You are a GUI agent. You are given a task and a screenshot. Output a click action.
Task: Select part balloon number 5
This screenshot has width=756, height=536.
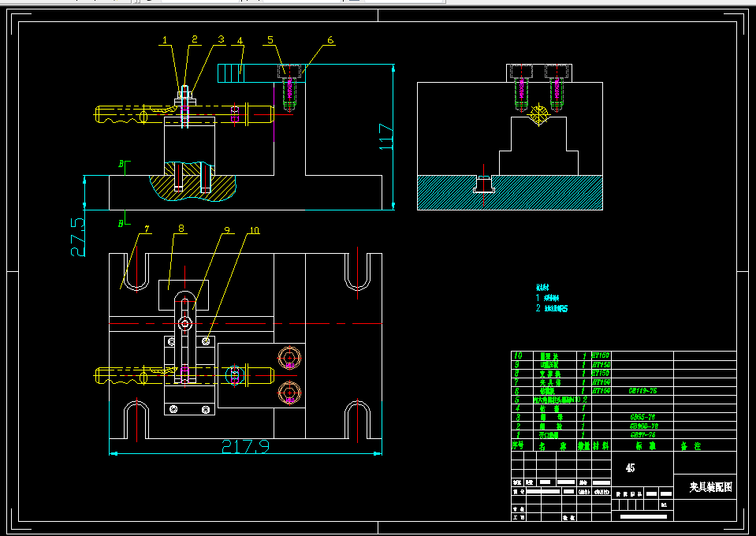[270, 40]
